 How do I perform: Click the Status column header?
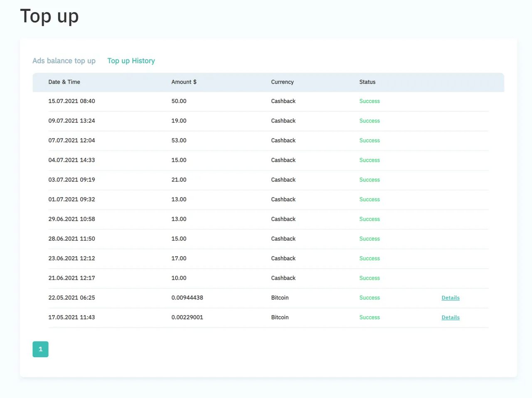[x=367, y=82]
